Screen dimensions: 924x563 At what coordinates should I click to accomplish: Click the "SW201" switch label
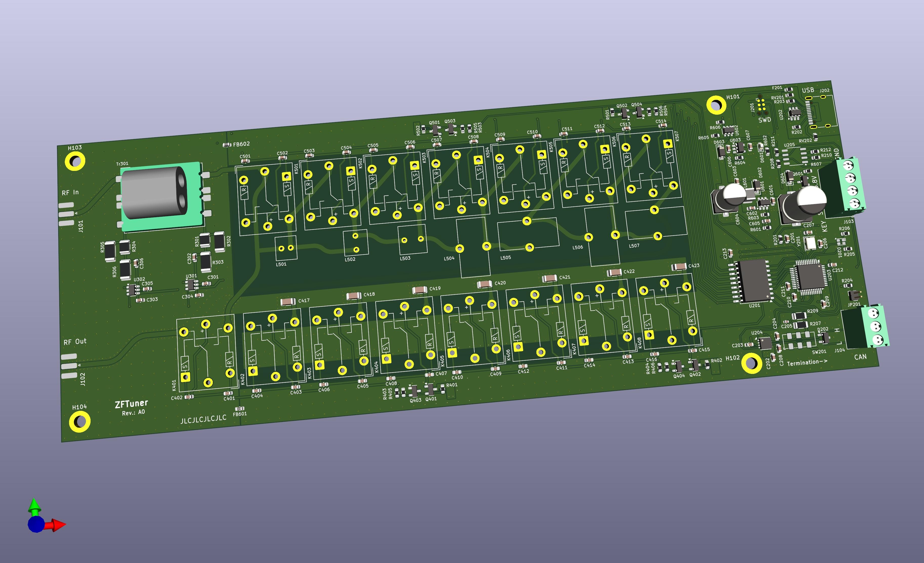click(x=819, y=352)
